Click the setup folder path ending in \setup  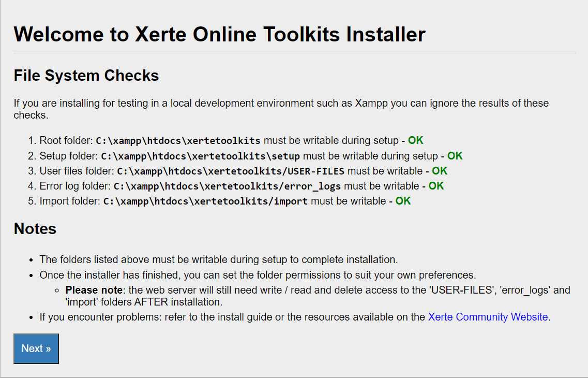point(200,156)
